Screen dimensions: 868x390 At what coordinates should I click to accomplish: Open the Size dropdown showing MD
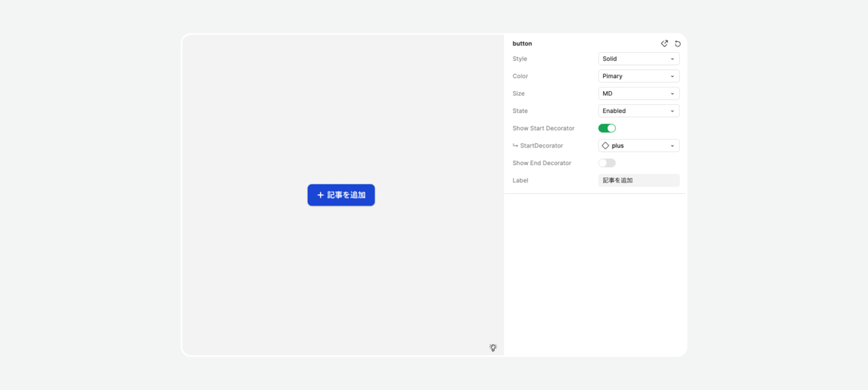[639, 93]
